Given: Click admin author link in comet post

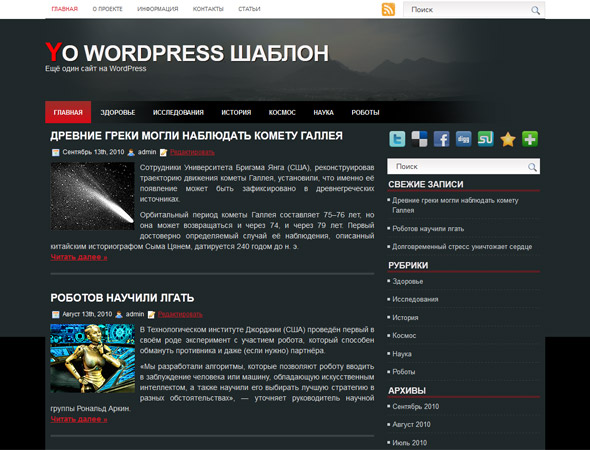Looking at the screenshot, I should pyautogui.click(x=147, y=152).
